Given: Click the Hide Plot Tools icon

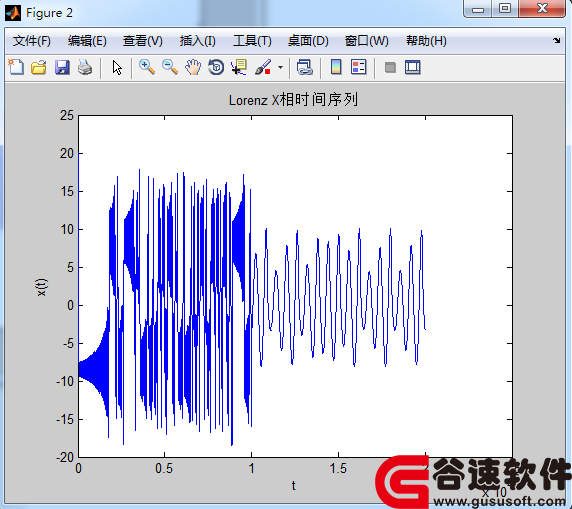Looking at the screenshot, I should tap(390, 68).
